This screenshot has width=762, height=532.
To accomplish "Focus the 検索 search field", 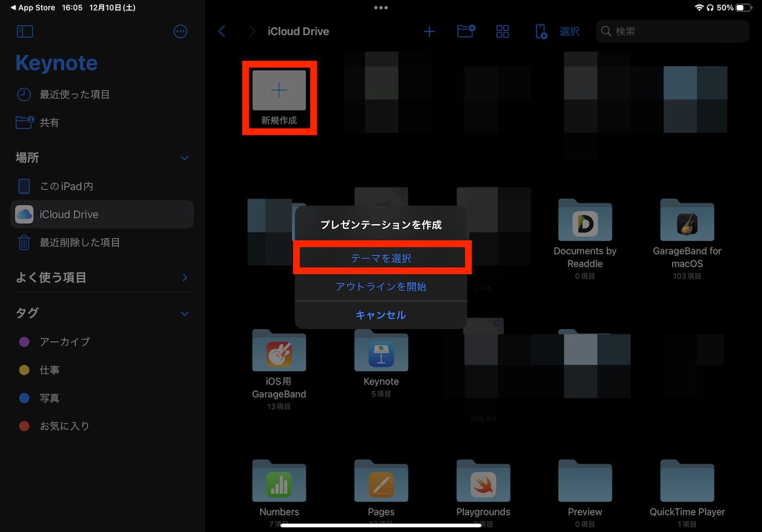I will pos(673,31).
